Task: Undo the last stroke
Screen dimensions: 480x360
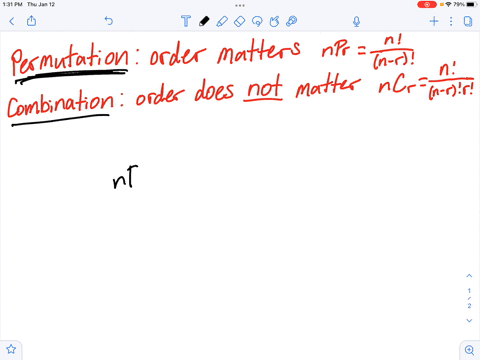Action: pyautogui.click(x=109, y=21)
